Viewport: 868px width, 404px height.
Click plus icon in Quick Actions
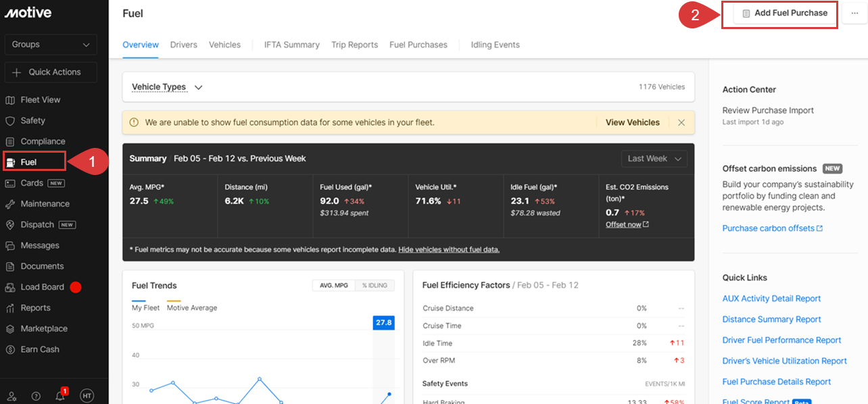[x=18, y=72]
